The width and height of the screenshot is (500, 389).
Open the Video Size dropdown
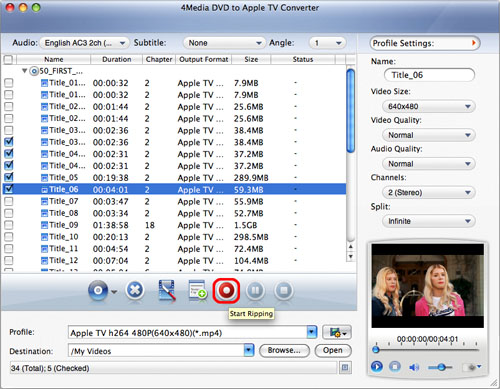429,107
